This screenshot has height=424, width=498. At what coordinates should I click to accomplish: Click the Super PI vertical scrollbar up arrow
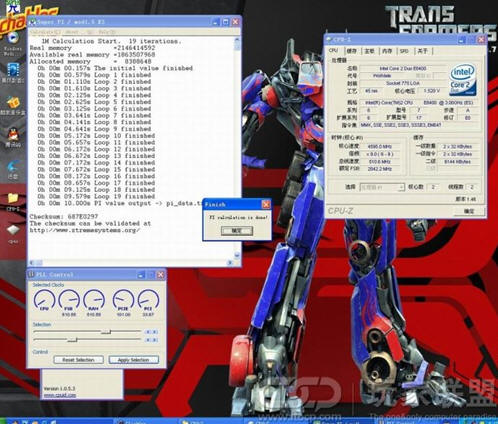(x=237, y=40)
